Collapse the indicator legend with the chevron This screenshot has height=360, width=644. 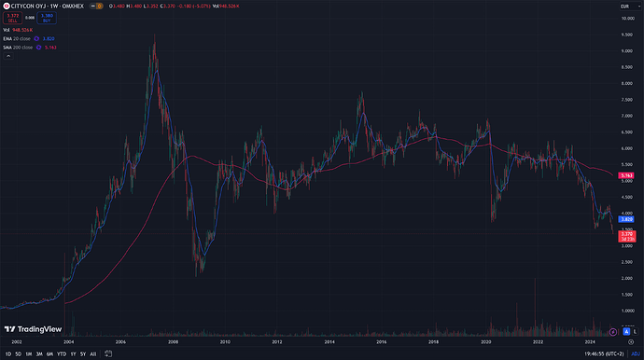(x=8, y=56)
